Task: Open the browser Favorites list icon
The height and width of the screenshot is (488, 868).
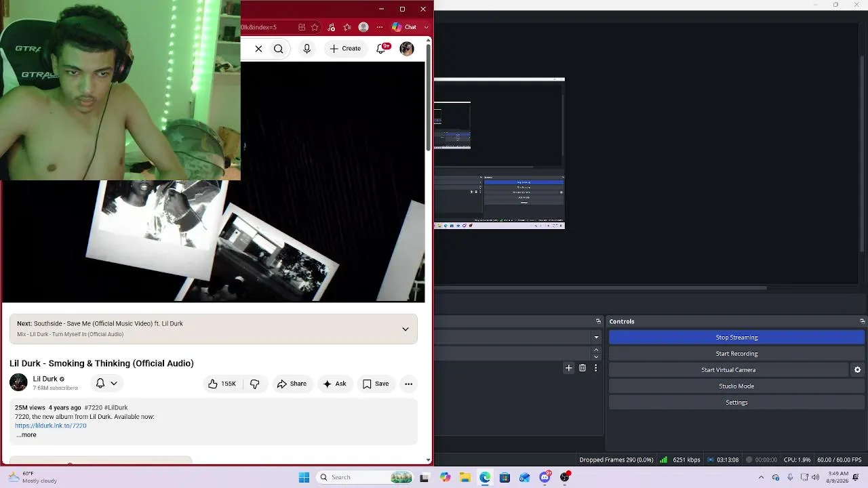Action: [347, 27]
